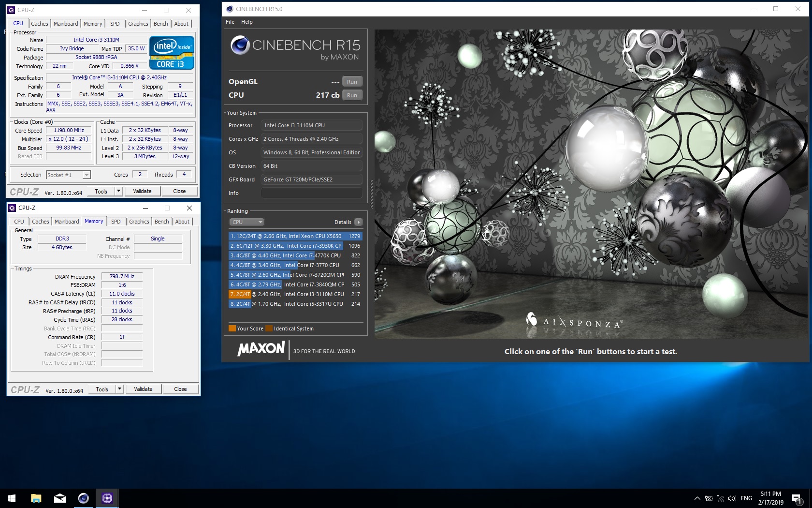
Task: Show hidden tray icons chevron
Action: click(697, 498)
